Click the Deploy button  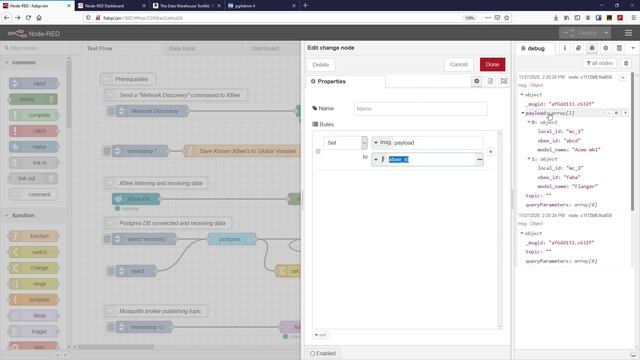click(x=581, y=33)
